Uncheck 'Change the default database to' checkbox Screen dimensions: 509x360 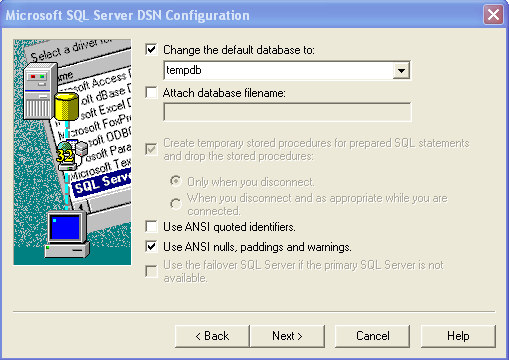coord(151,50)
